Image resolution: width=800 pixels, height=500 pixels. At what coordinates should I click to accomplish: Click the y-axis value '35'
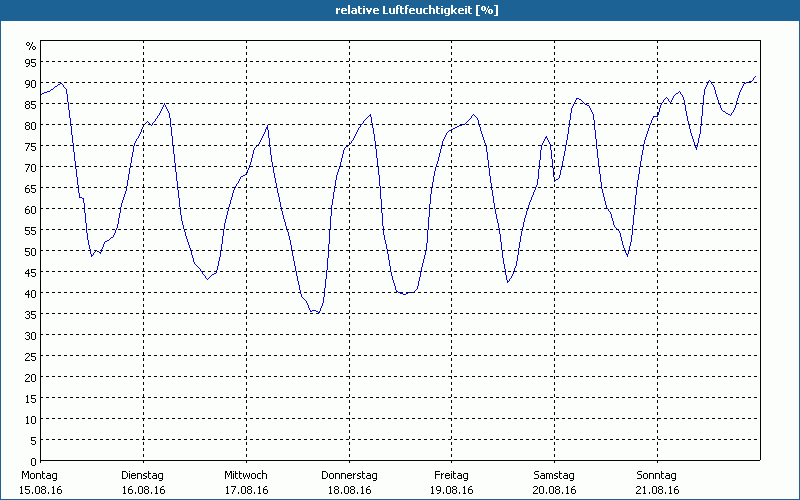coord(31,314)
